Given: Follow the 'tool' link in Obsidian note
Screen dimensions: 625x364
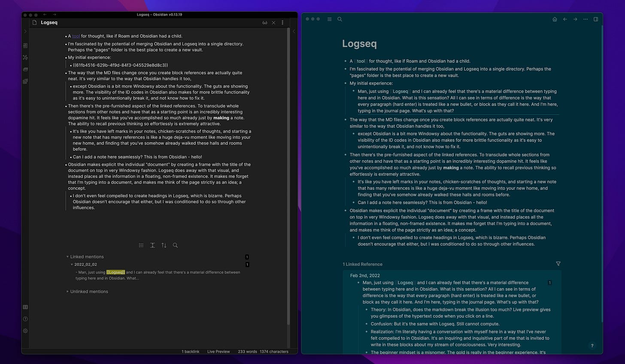Looking at the screenshot, I should point(76,36).
